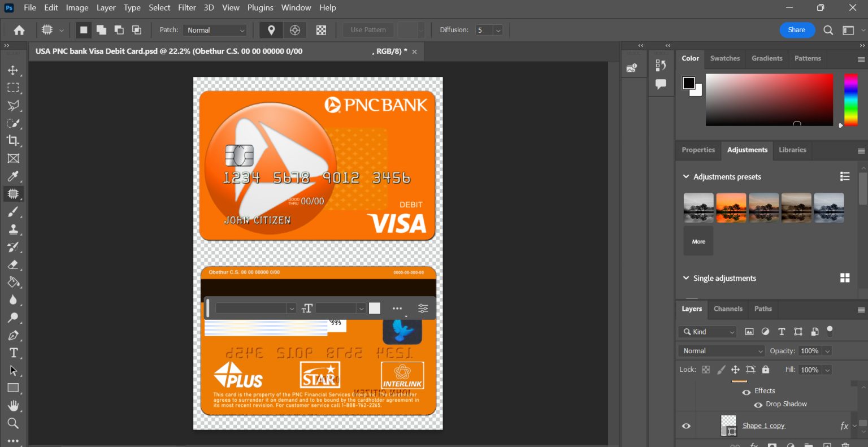Open the search magnifier in top bar
868x447 pixels.
[x=828, y=30]
